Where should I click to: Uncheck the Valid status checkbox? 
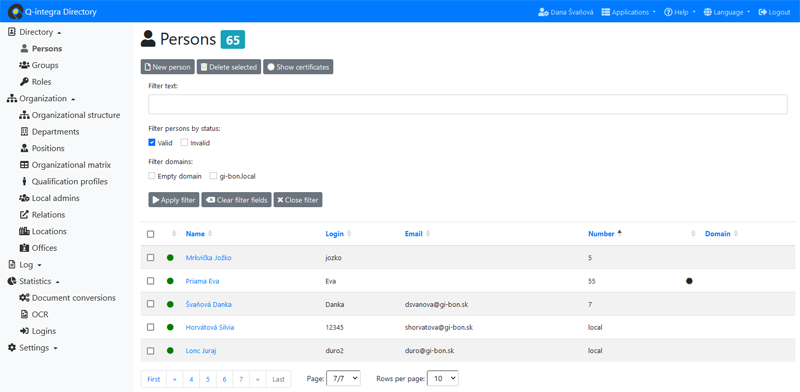[x=152, y=143]
